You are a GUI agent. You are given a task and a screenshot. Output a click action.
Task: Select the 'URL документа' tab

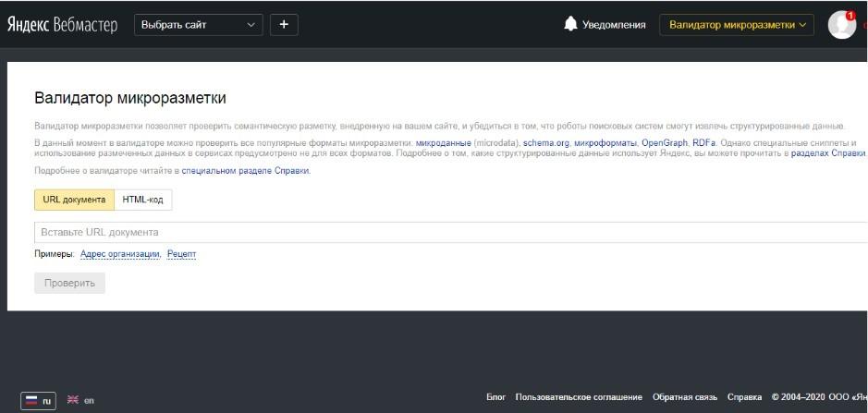(74, 200)
